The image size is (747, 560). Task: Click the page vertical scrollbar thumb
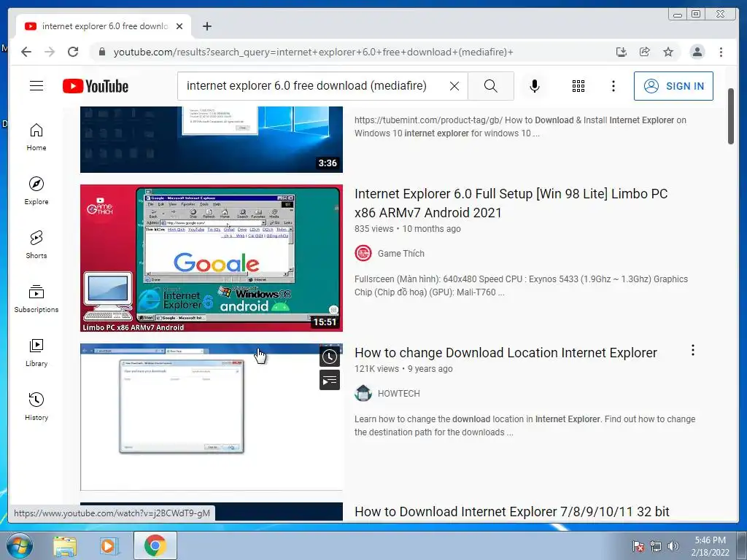[x=731, y=116]
